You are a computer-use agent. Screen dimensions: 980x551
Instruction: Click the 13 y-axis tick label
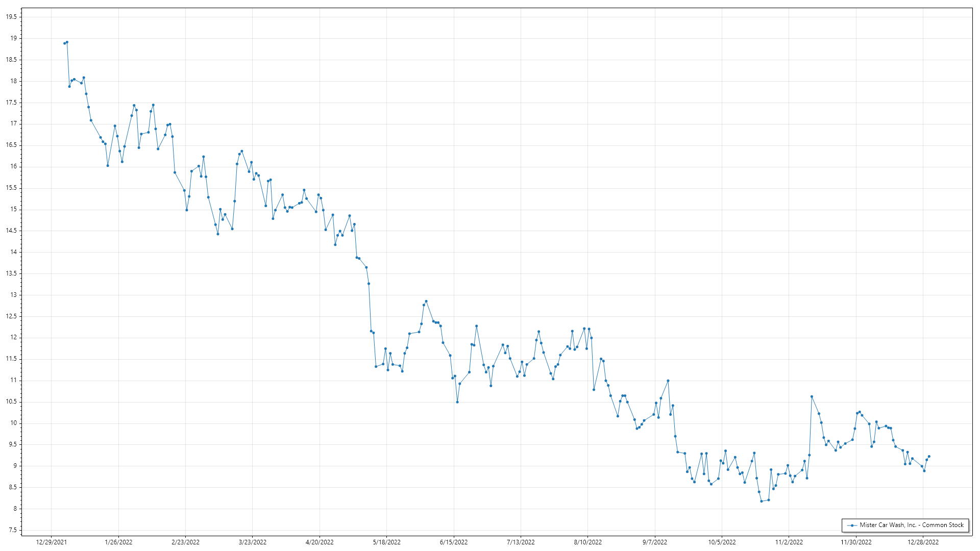coord(13,295)
